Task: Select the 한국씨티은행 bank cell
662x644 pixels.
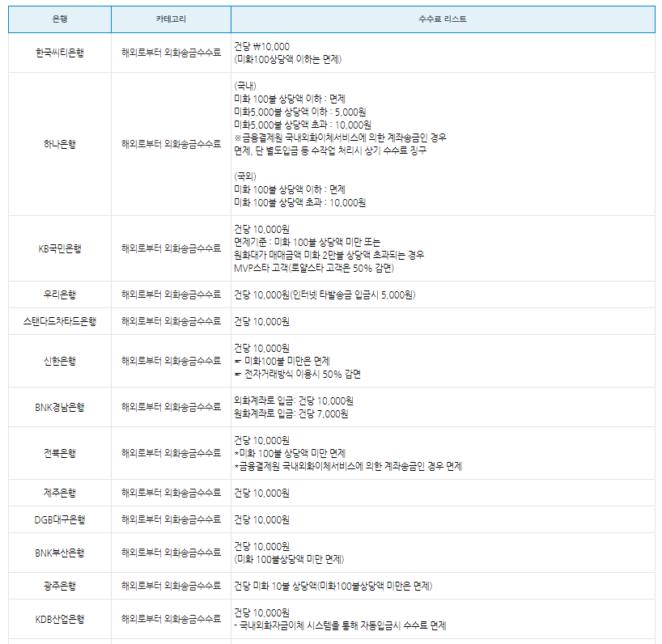Action: point(60,53)
